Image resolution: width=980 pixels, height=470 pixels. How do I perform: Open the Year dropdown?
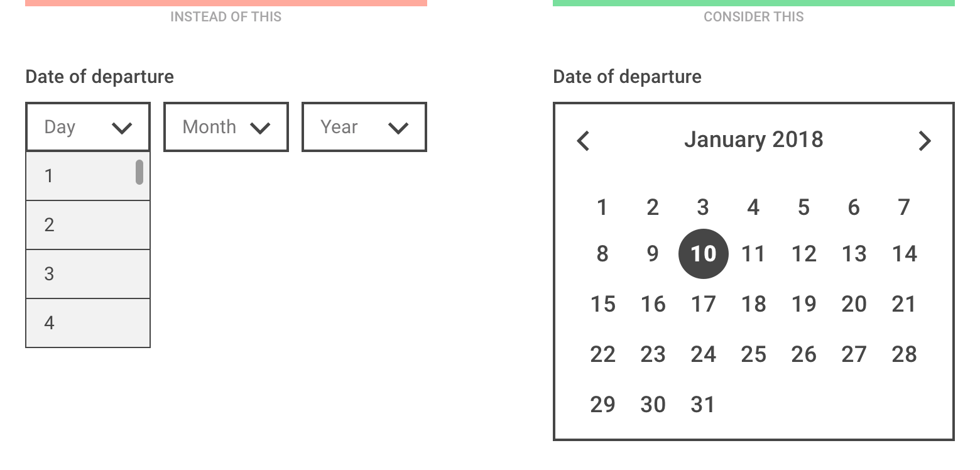tap(364, 128)
